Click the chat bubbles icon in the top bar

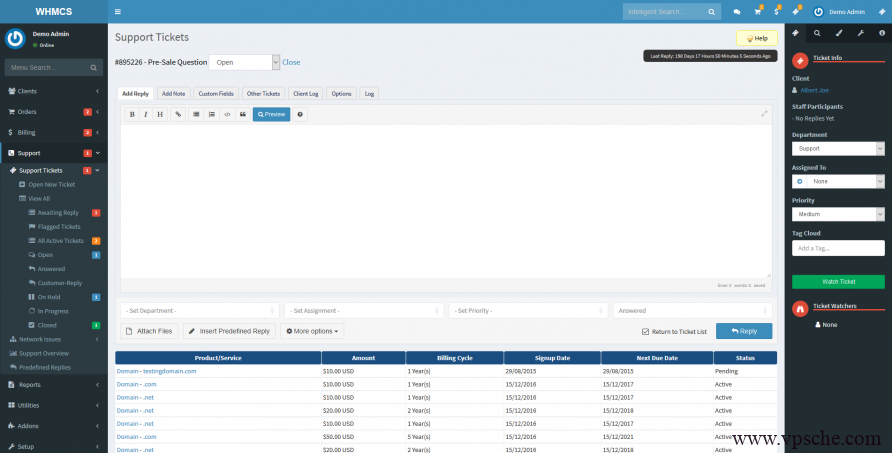[x=737, y=12]
